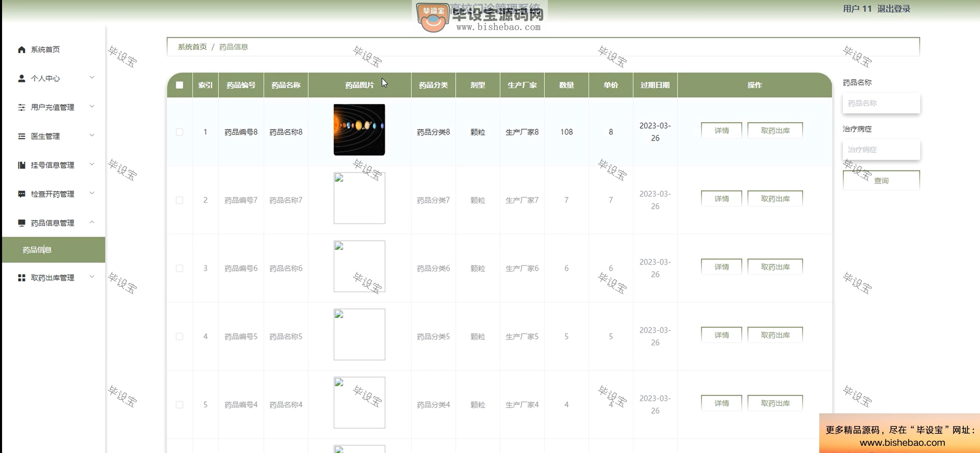980x453 pixels.
Task: Click 取药出库 for 药品名称4
Action: pos(775,403)
